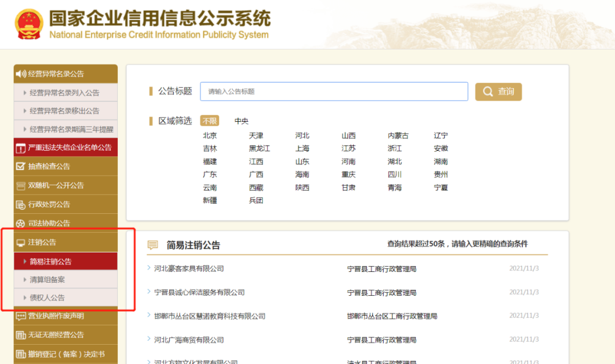Click the speech bubble icon beside 营业执照作废声明
The image size is (615, 364).
[21, 316]
